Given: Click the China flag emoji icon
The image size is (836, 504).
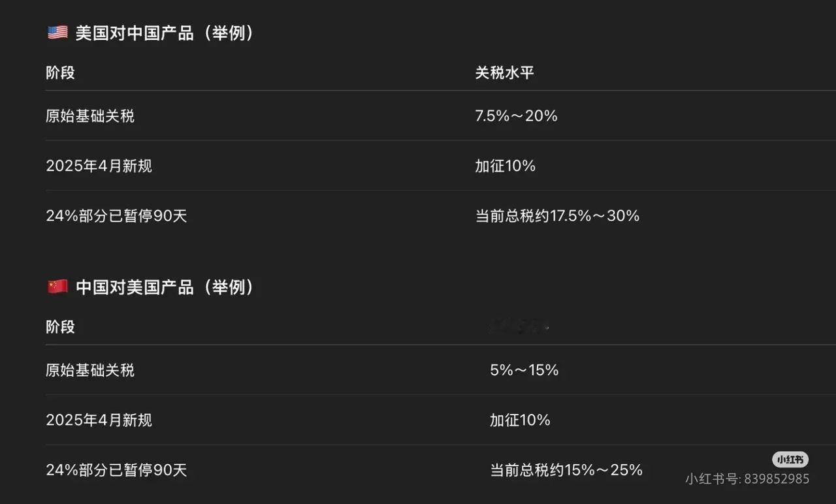Looking at the screenshot, I should tap(57, 287).
